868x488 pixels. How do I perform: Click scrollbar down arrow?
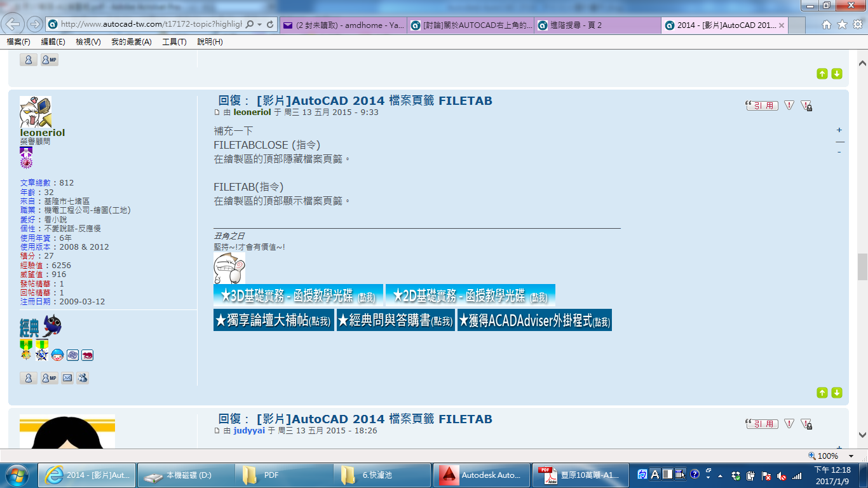[862, 435]
